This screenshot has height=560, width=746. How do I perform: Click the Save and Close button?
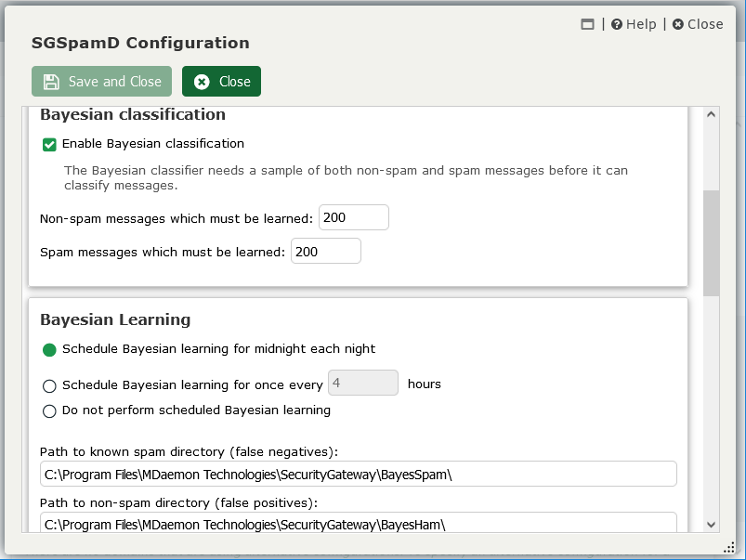101,81
